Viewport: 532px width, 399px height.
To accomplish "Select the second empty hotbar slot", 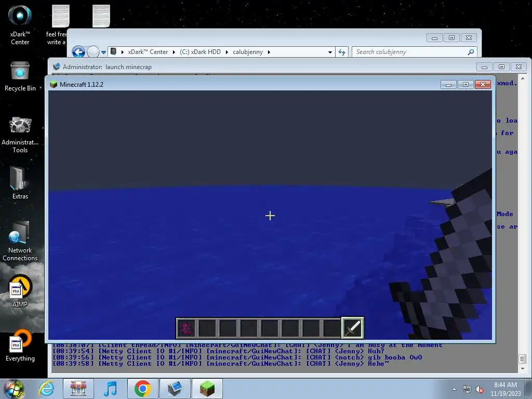I will tap(228, 328).
